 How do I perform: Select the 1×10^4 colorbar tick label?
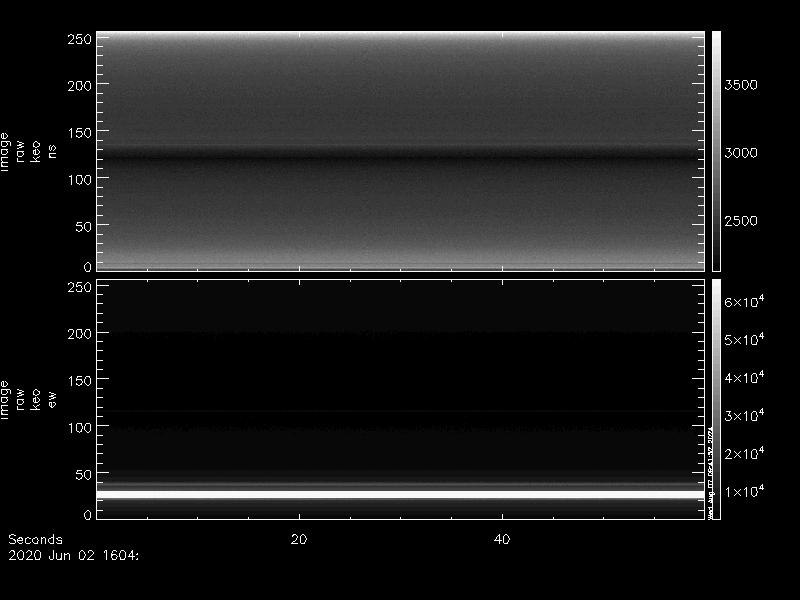(x=744, y=492)
